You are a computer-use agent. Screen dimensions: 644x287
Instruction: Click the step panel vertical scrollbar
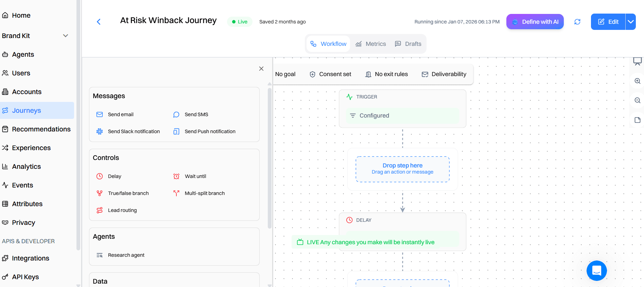(x=269, y=156)
